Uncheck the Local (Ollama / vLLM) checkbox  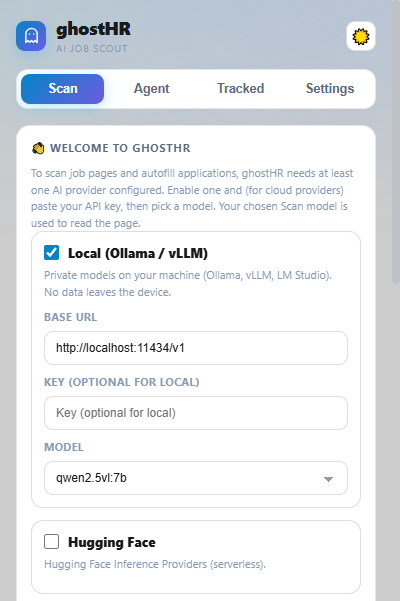tap(51, 253)
